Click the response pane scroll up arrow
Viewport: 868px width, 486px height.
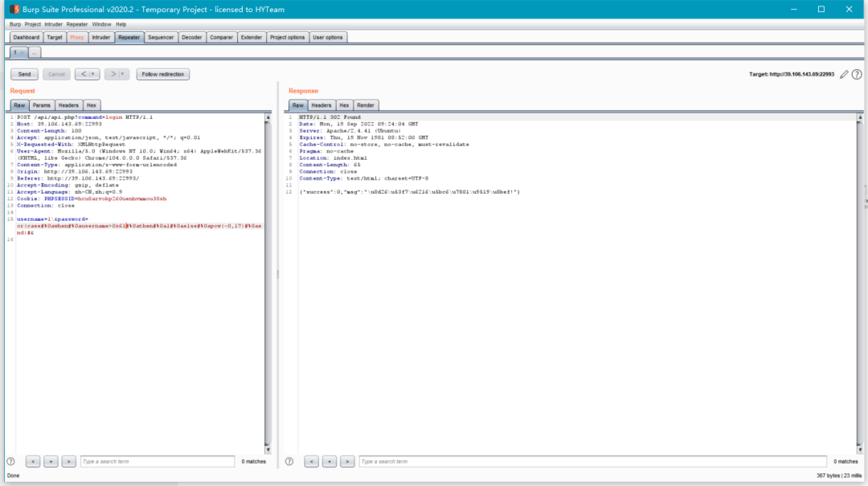pyautogui.click(x=860, y=118)
